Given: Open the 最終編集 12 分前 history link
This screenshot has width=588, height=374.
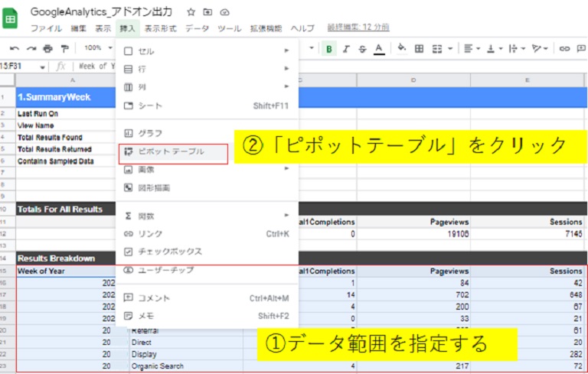Looking at the screenshot, I should click(358, 28).
